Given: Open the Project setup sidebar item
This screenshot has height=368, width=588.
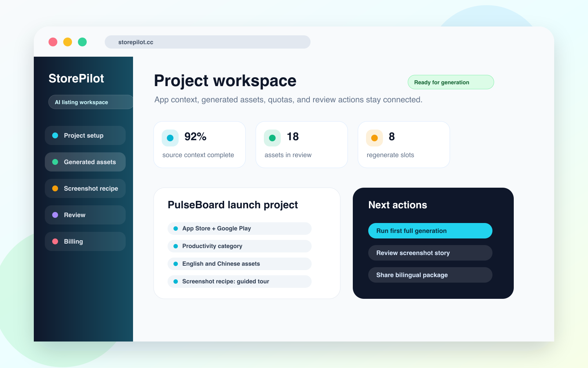Looking at the screenshot, I should coord(85,135).
